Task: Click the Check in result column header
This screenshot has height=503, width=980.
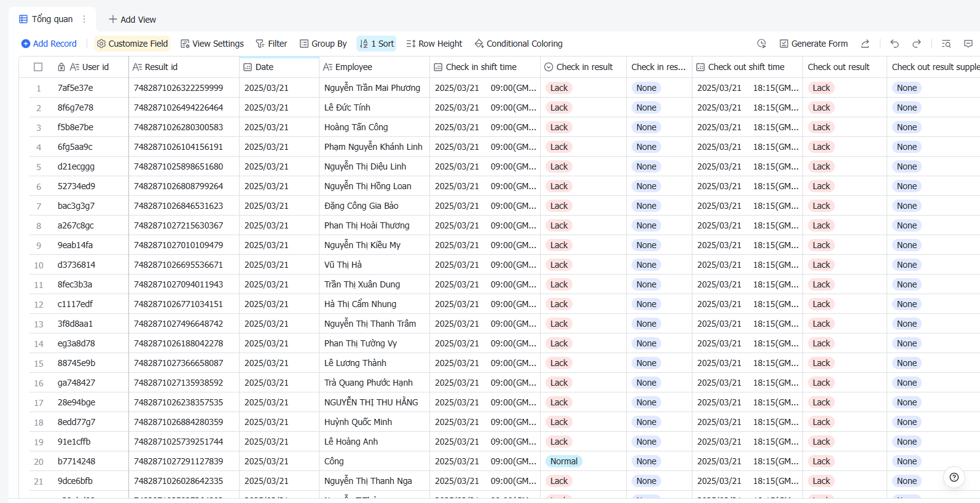Action: [583, 67]
